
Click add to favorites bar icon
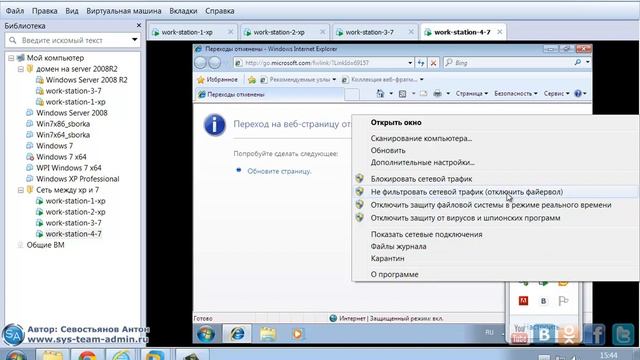click(252, 80)
